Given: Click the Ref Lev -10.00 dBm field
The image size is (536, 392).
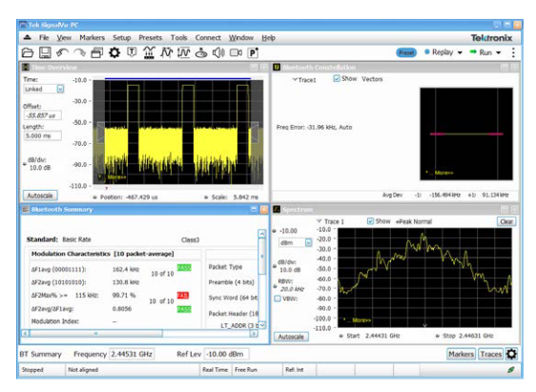Looking at the screenshot, I should click(226, 354).
